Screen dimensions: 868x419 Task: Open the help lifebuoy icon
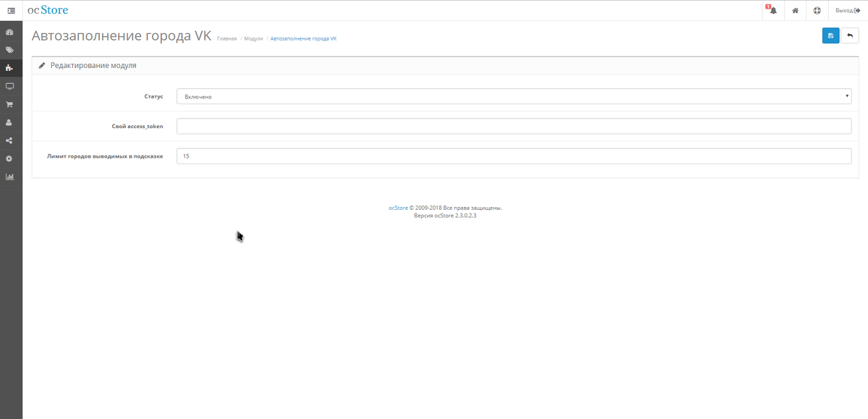pos(817,11)
